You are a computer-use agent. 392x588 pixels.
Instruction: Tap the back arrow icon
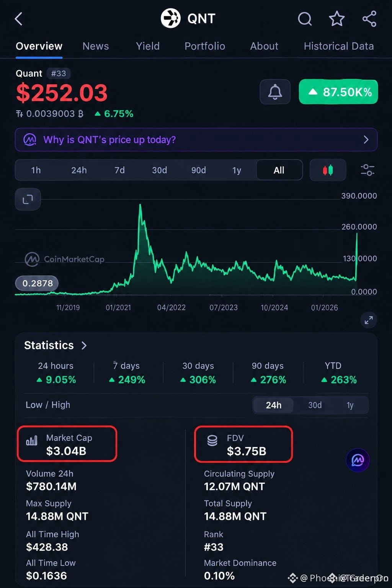[18, 19]
